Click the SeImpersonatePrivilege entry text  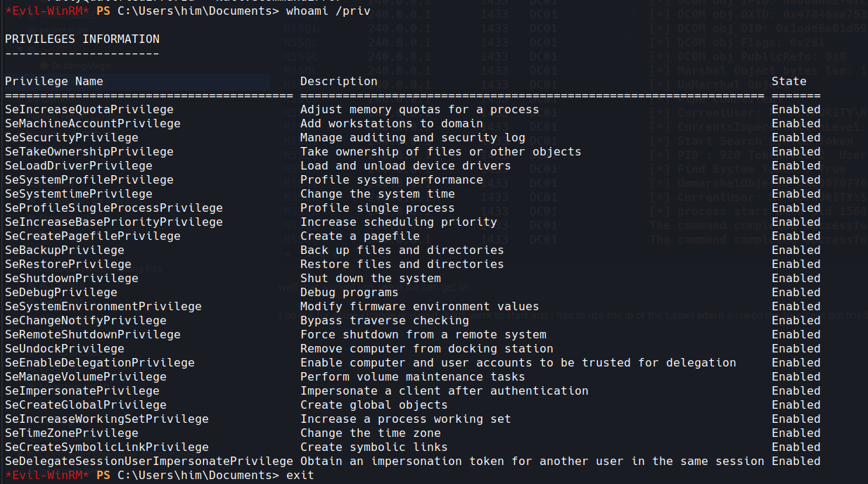click(82, 390)
